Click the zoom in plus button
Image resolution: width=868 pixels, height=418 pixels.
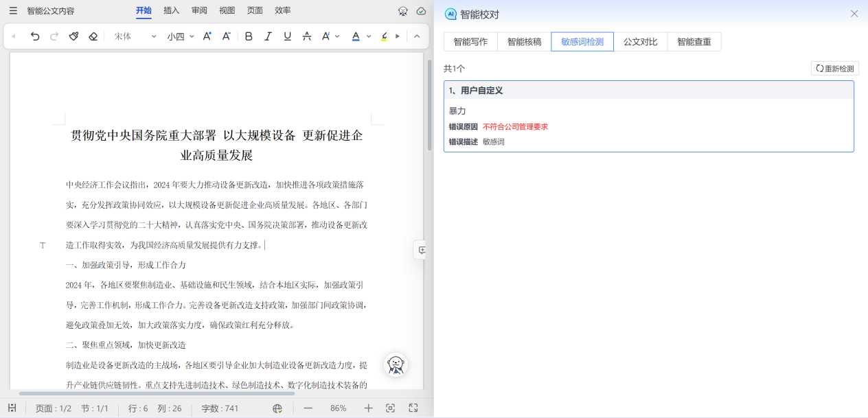point(368,408)
